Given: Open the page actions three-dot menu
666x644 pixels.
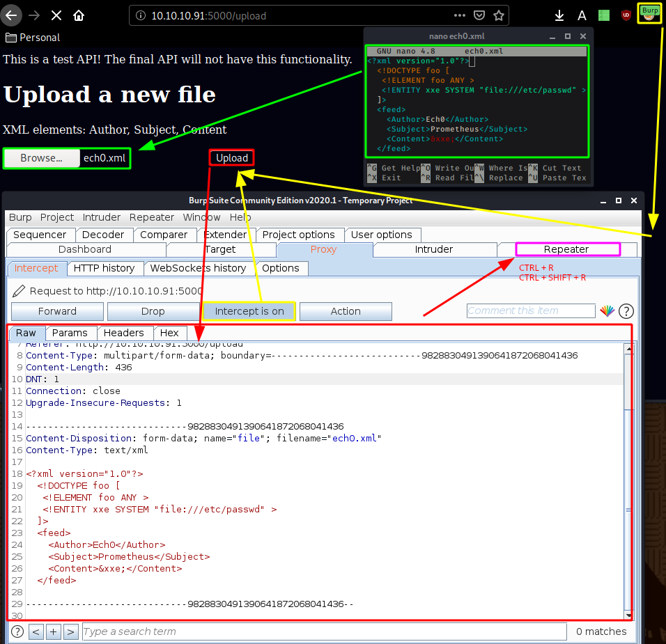Looking at the screenshot, I should 460,16.
